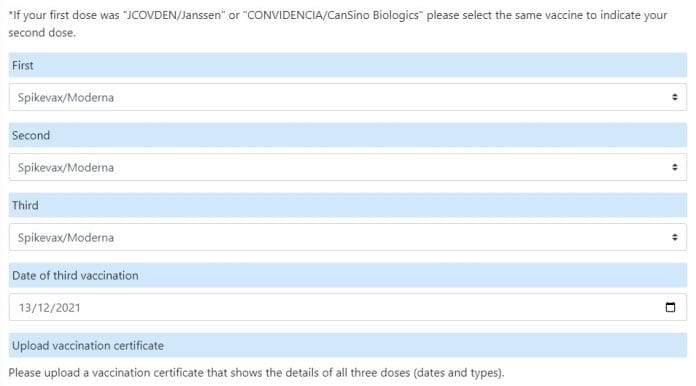Open the First dose vaccine dropdown

(348, 97)
